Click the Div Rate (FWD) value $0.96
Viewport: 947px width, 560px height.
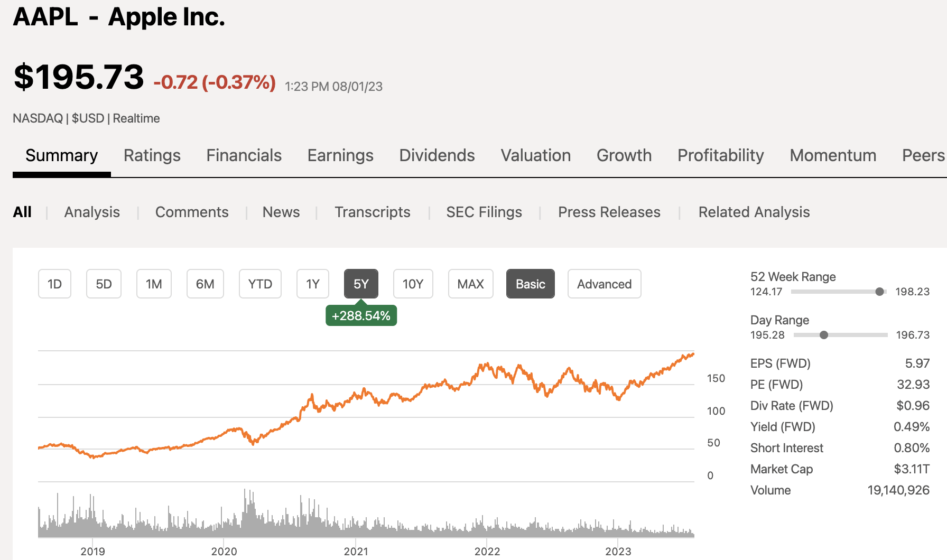(913, 405)
